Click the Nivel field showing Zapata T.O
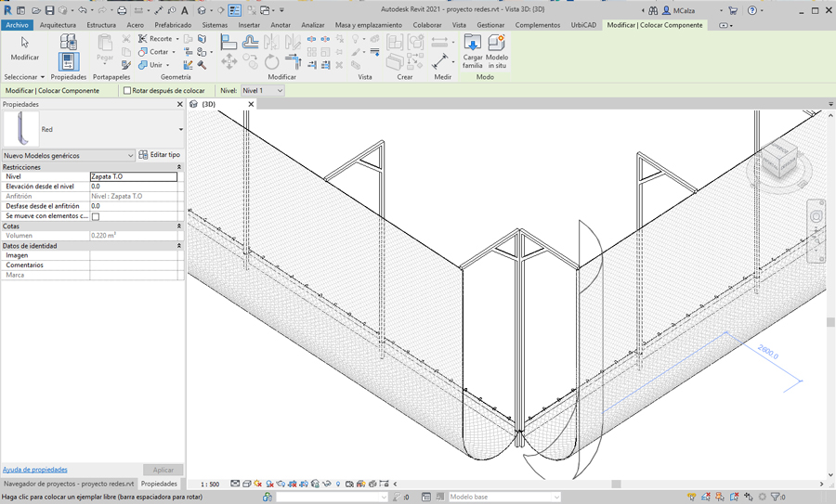This screenshot has height=504, width=836. pos(133,176)
